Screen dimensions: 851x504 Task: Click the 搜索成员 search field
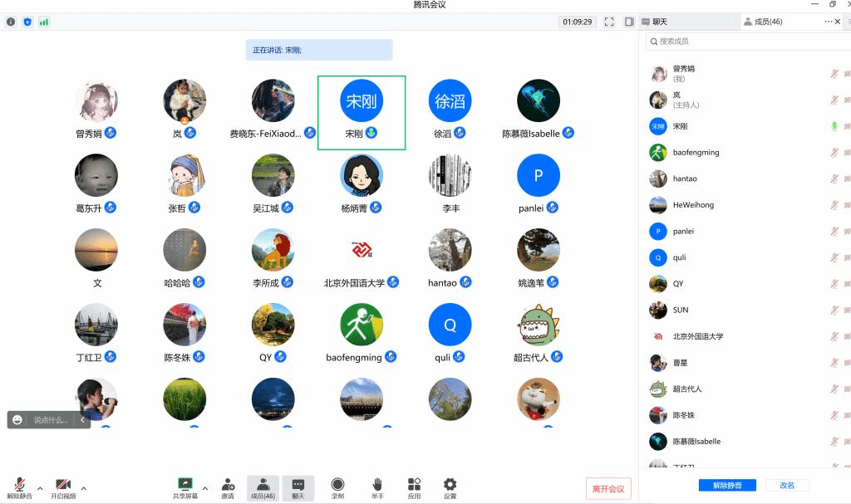[x=748, y=41]
